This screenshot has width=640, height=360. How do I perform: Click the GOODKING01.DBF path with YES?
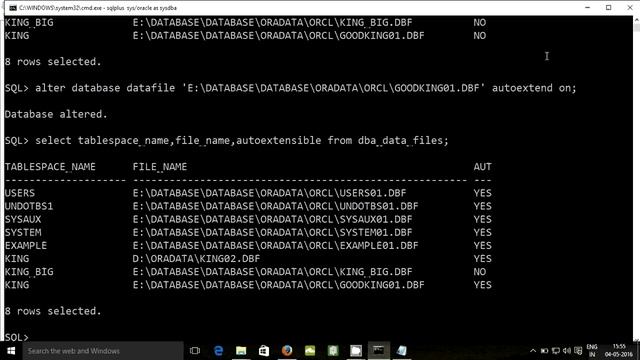(278, 285)
